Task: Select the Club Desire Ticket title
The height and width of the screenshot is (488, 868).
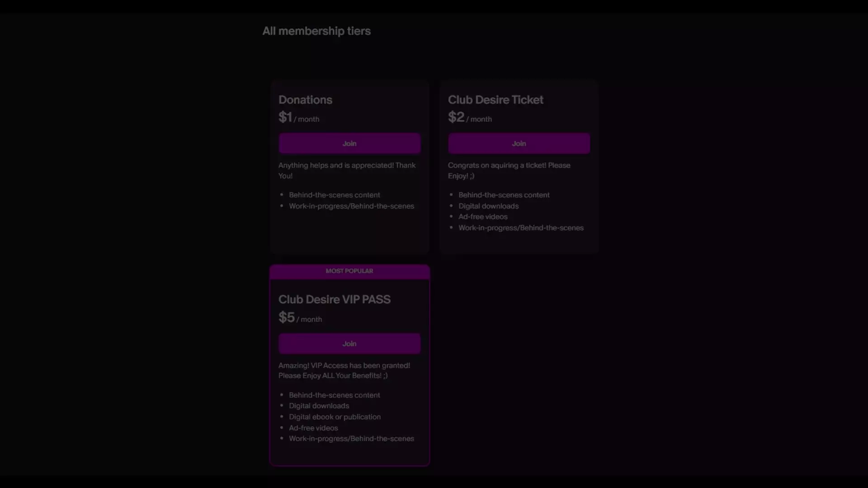Action: point(495,100)
